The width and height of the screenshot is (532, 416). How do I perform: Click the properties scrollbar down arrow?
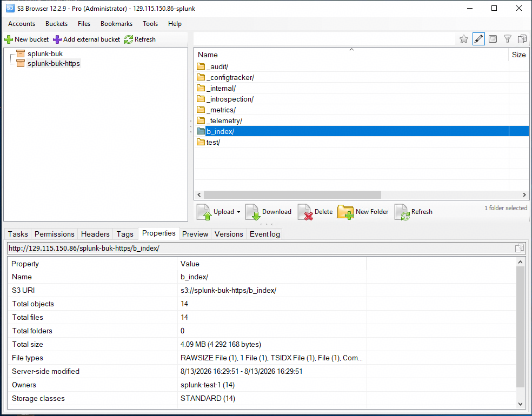coord(520,404)
